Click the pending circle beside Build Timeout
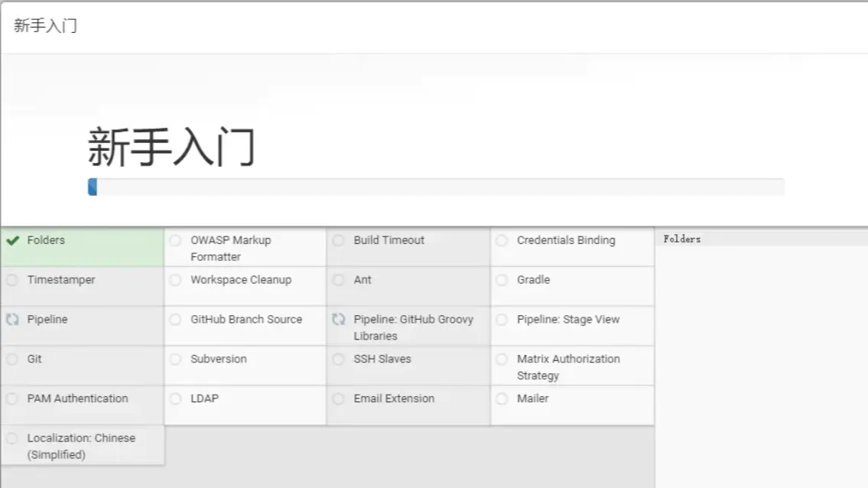This screenshot has height=488, width=868. (x=338, y=240)
